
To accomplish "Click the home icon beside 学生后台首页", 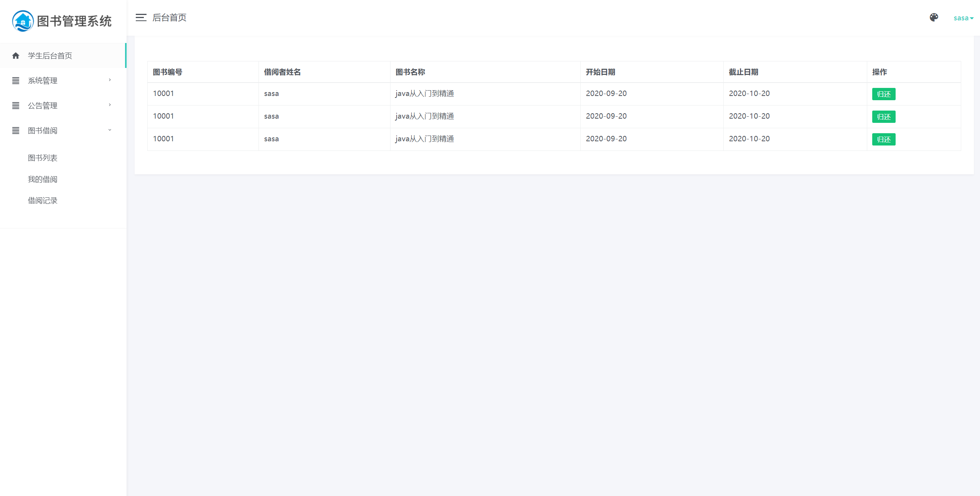I will (x=16, y=56).
